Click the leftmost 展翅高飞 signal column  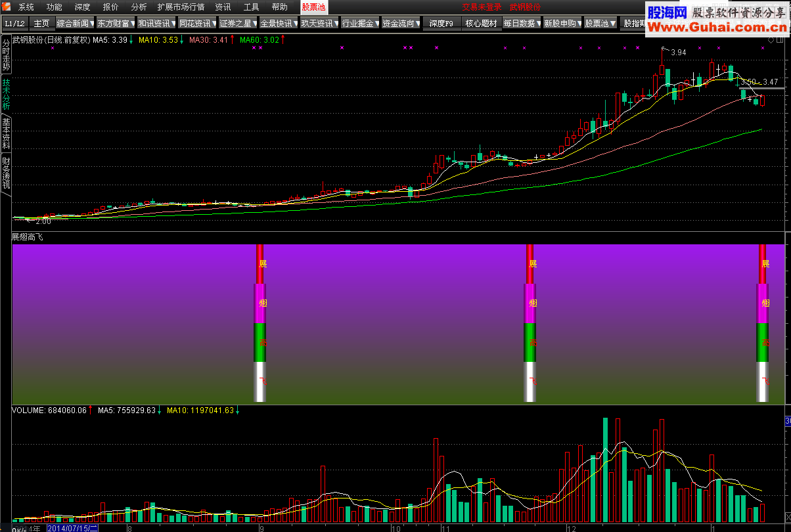(260, 323)
